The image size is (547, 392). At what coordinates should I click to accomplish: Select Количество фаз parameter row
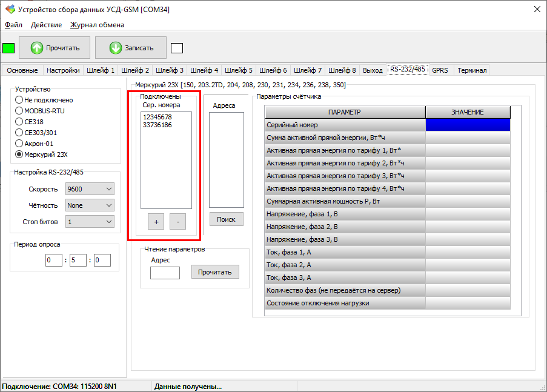345,290
